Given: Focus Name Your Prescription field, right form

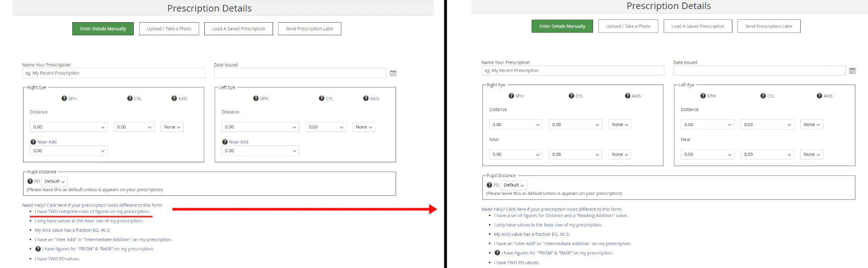Looking at the screenshot, I should [573, 71].
